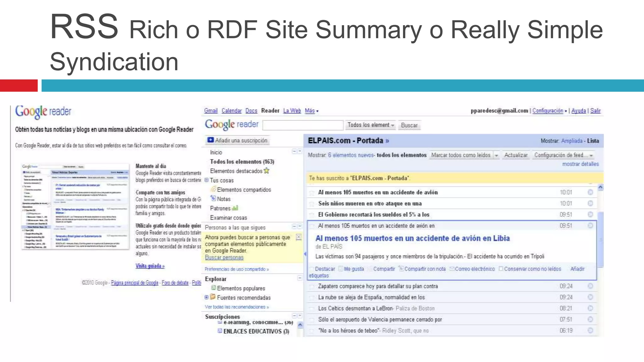Click the Suscripciones list scroll-up arrow
This screenshot has height=362, width=644.
(300, 325)
